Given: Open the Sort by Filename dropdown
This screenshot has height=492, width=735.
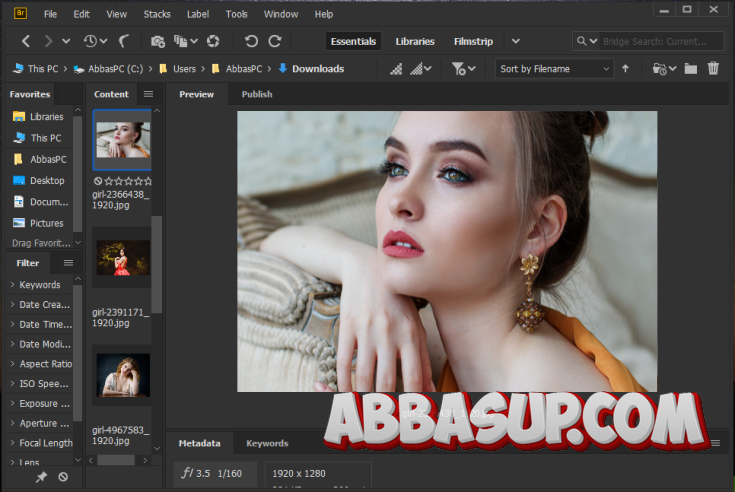Looking at the screenshot, I should (x=554, y=69).
